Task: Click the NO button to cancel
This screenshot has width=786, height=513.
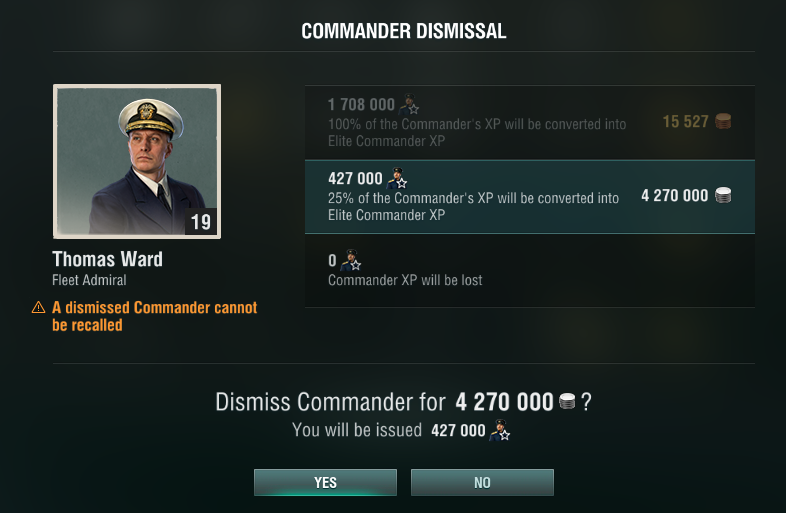Action: pyautogui.click(x=482, y=482)
